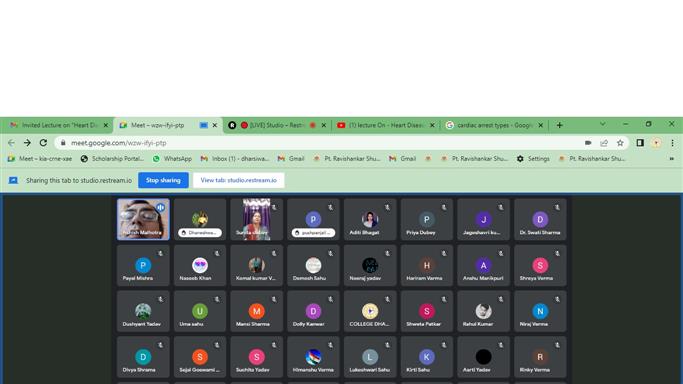Go back to previous page

(x=11, y=143)
